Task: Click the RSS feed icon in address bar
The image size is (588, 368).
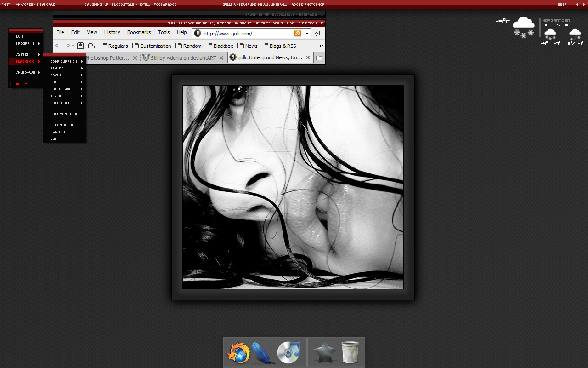Action: (298, 33)
